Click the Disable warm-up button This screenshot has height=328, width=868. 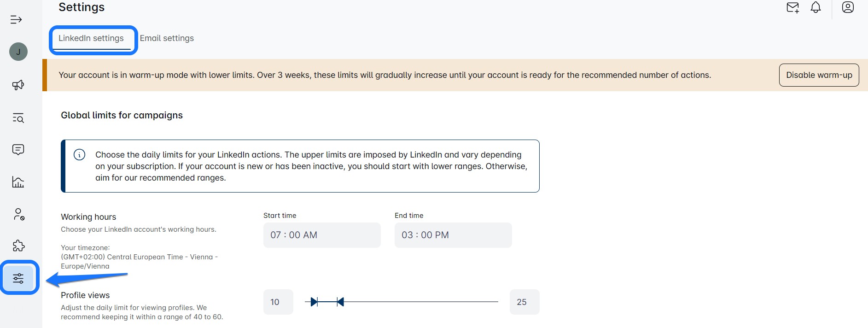pos(819,75)
